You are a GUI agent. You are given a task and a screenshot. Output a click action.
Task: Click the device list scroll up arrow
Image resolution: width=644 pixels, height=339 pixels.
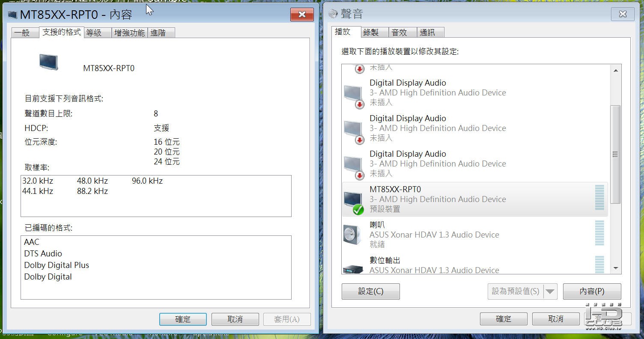pyautogui.click(x=616, y=71)
